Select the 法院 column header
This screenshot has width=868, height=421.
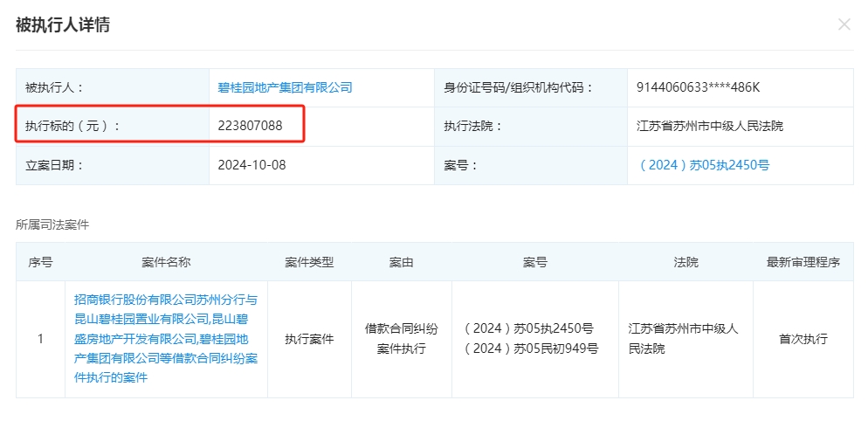[685, 262]
